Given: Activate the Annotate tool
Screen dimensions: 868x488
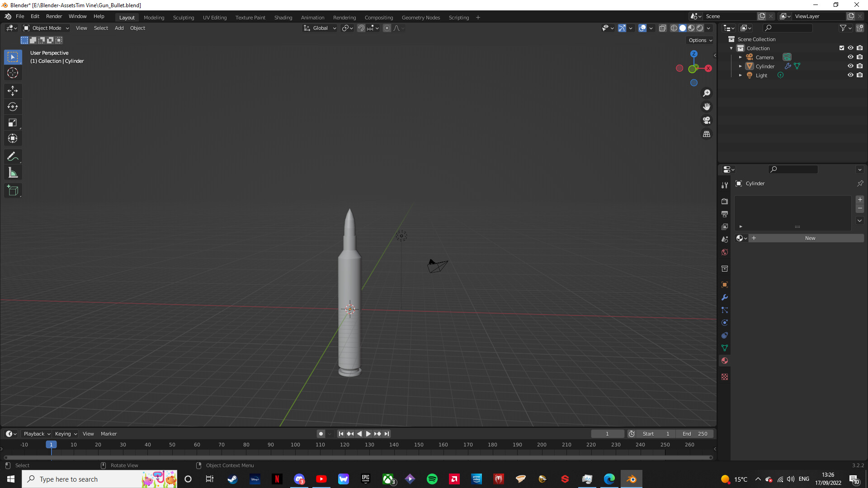Looking at the screenshot, I should coord(13,156).
